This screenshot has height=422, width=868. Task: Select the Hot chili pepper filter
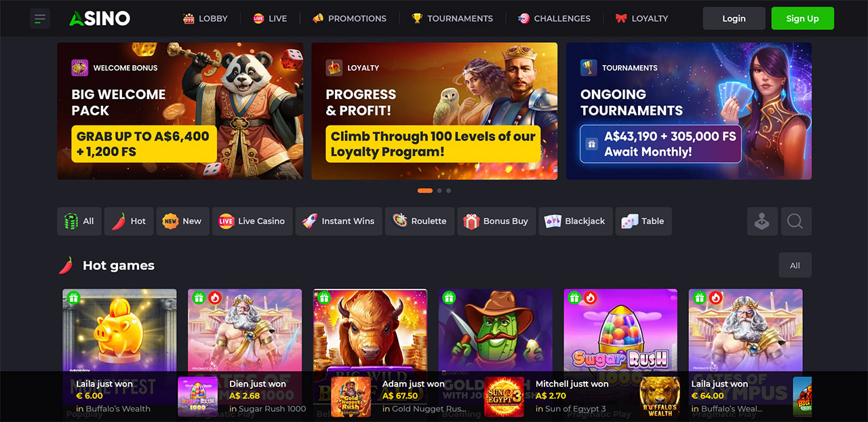tap(129, 221)
